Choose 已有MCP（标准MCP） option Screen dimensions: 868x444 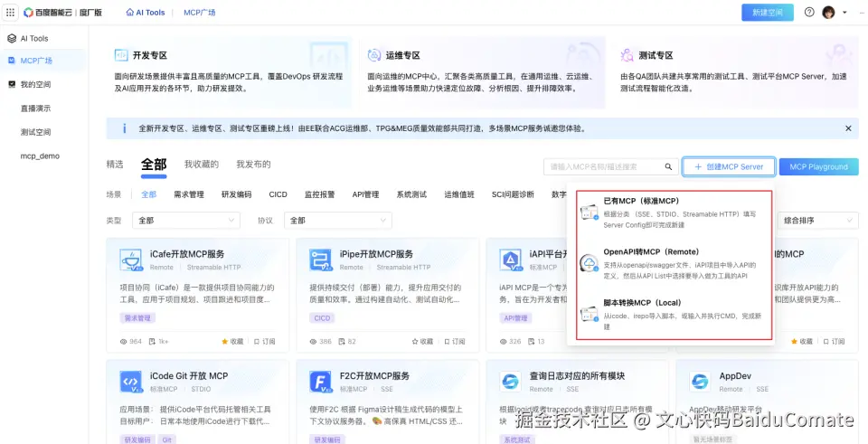pyautogui.click(x=674, y=213)
